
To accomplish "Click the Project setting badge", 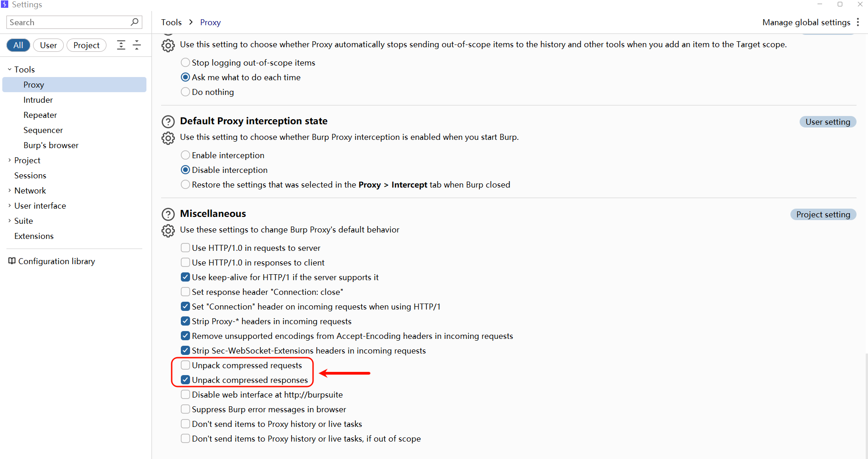I will [823, 214].
